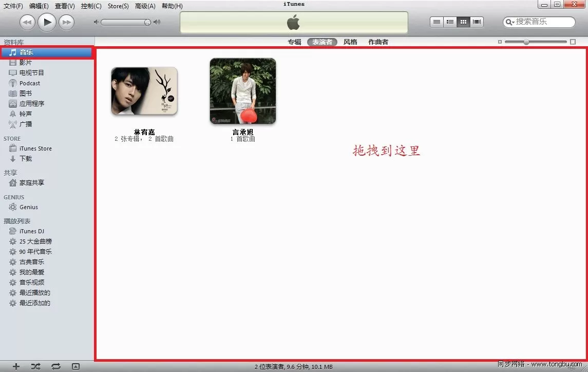Open the 查看(V) menu
The height and width of the screenshot is (372, 588).
65,6
